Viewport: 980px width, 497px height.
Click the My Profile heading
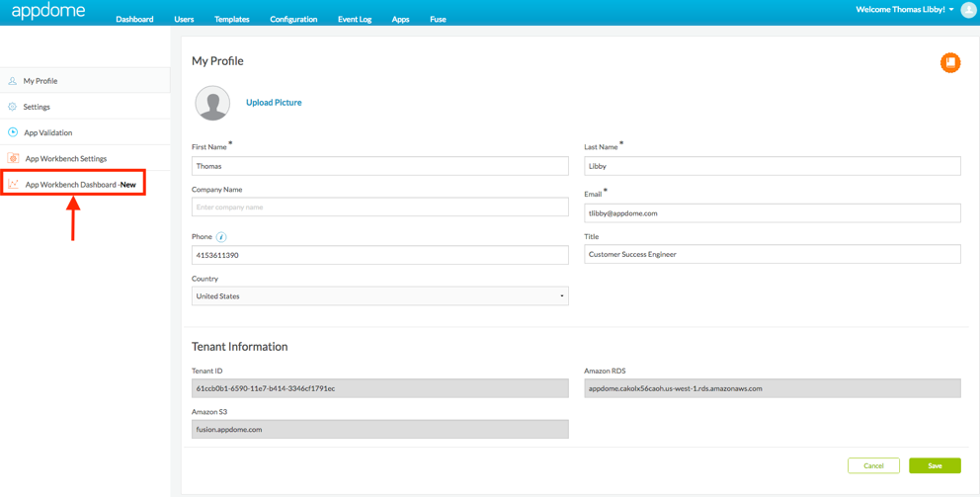pos(217,61)
